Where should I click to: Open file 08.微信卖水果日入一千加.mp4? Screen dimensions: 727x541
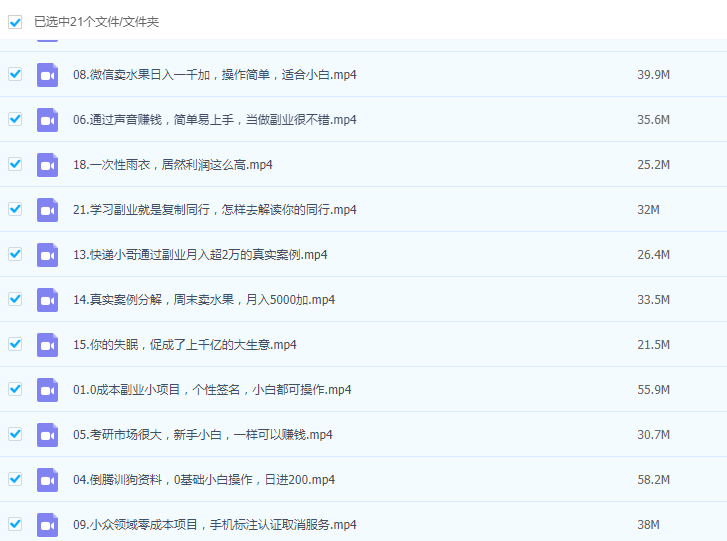215,75
